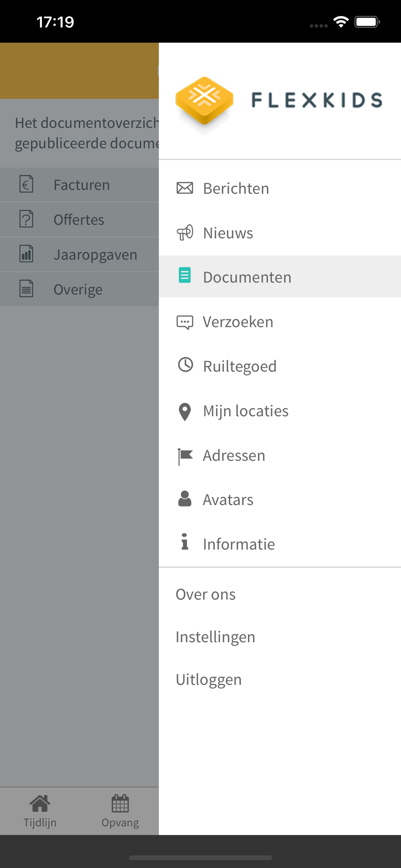Tap the battery icon in status bar

[367, 22]
